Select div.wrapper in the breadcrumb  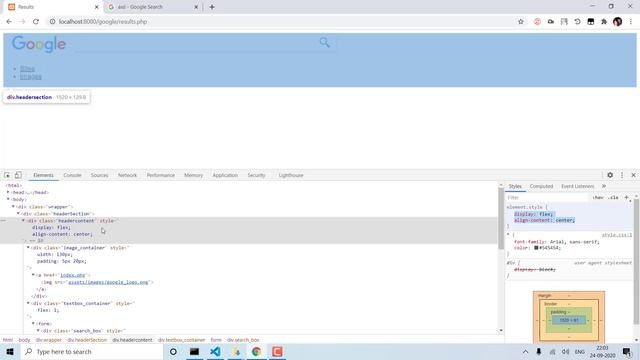pos(49,340)
